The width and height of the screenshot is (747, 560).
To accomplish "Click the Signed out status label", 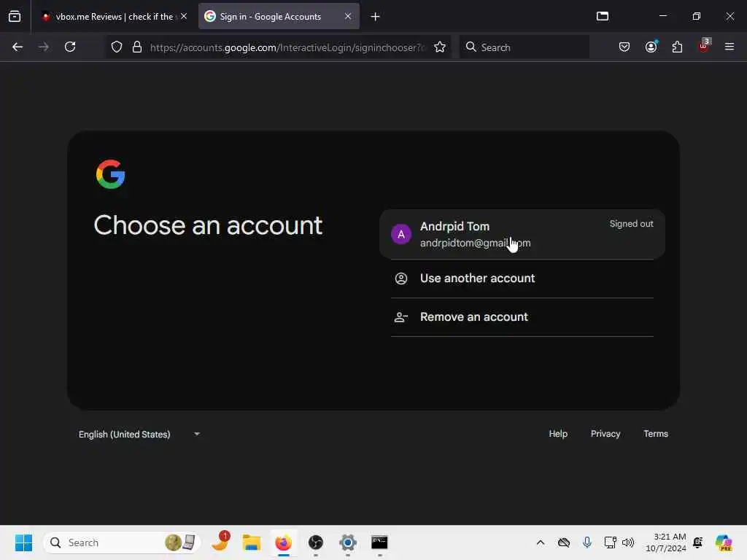I will (631, 224).
